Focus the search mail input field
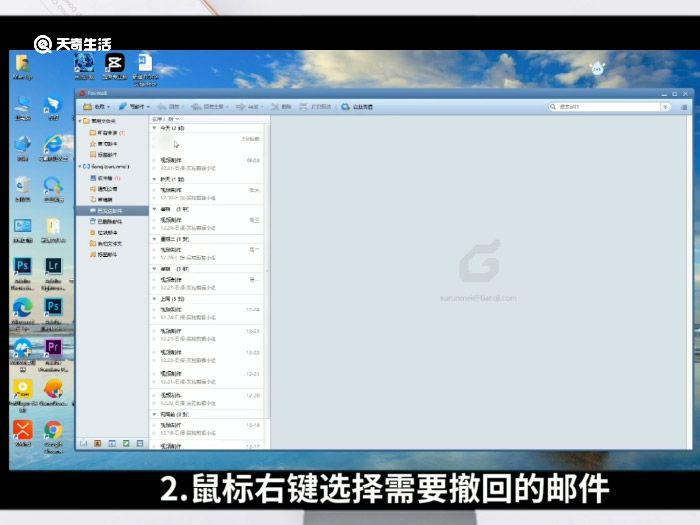 (x=609, y=107)
